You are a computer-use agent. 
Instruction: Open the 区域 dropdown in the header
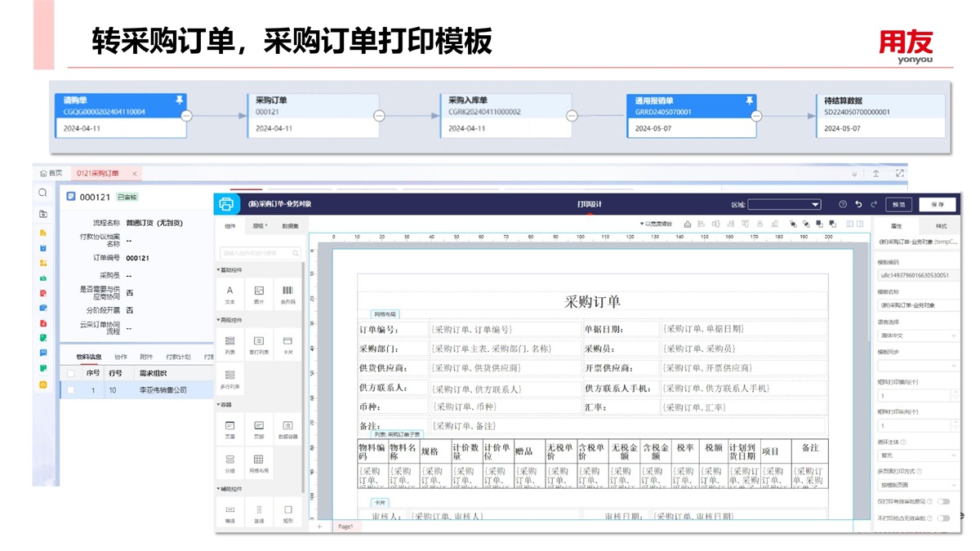click(784, 204)
